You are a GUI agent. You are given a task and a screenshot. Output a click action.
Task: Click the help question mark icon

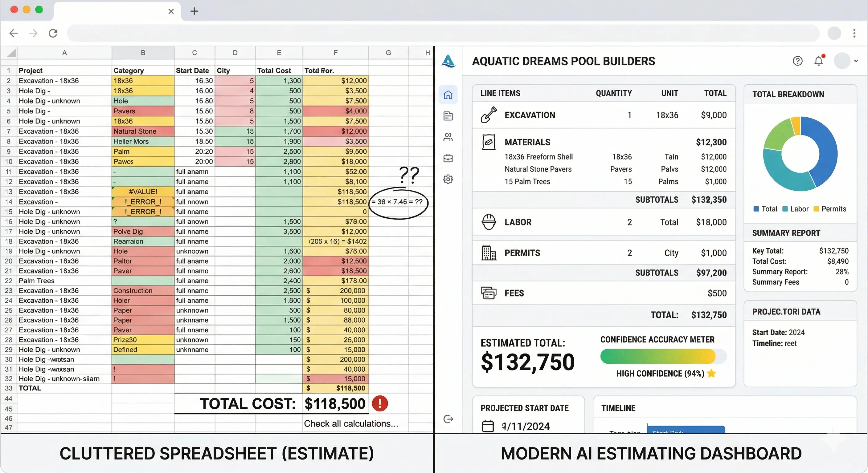798,61
